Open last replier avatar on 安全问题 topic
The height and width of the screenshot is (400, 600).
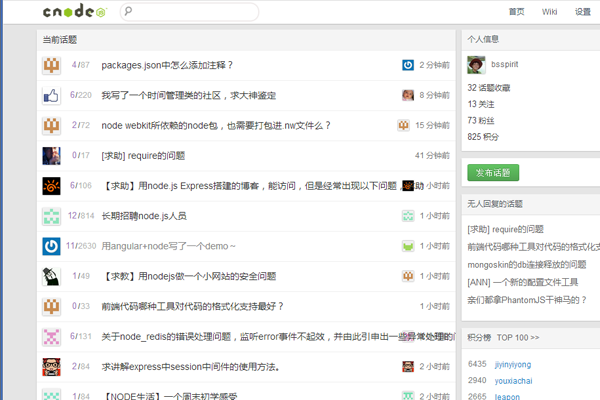pos(408,276)
